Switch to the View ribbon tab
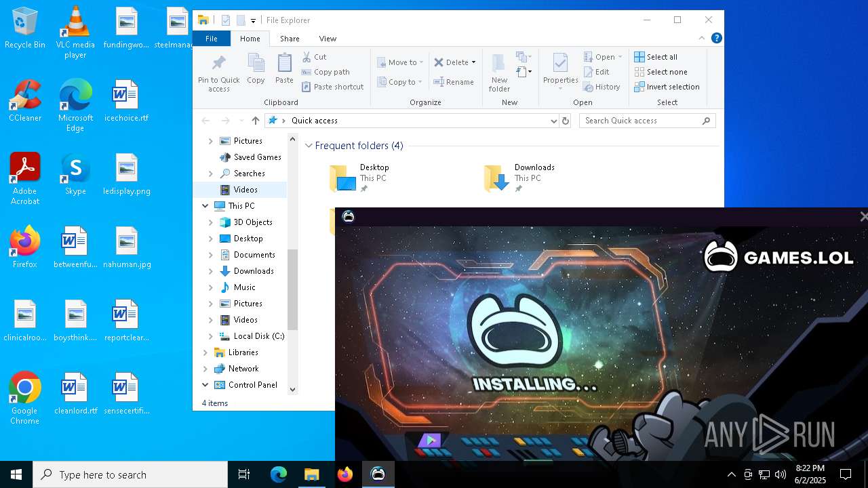 click(x=328, y=39)
